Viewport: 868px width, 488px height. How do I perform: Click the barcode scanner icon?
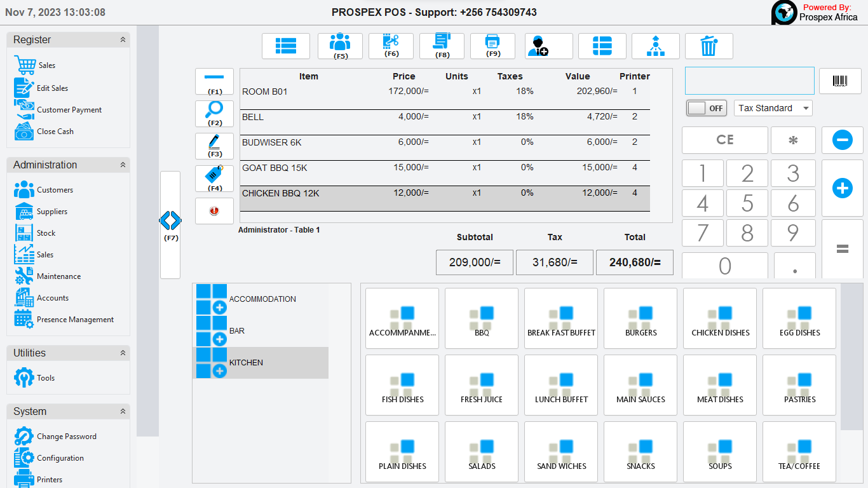click(x=840, y=81)
